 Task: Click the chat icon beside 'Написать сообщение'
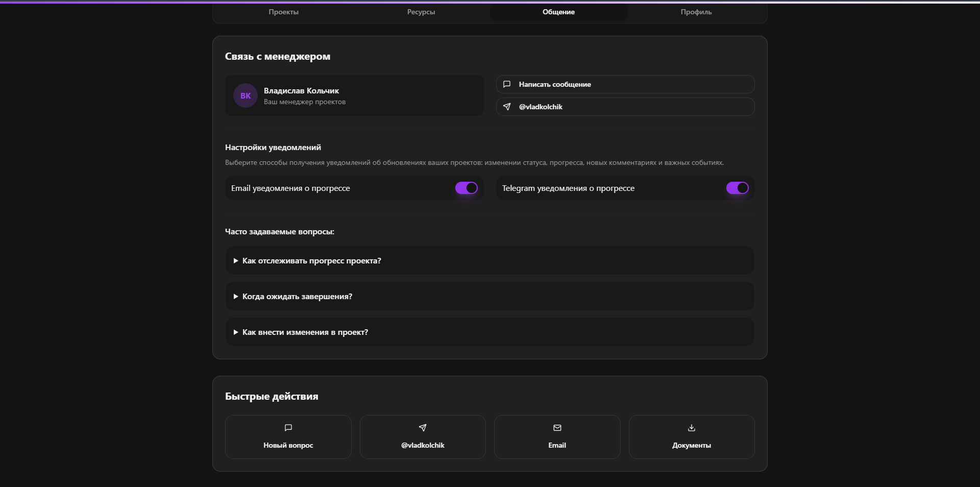coord(507,84)
